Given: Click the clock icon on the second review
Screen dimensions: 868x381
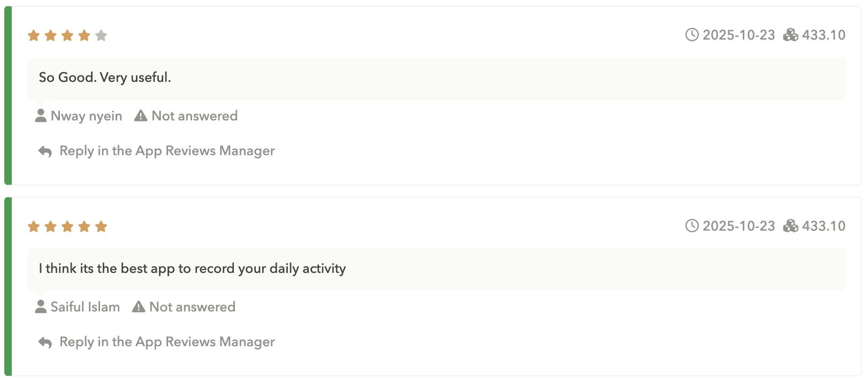Looking at the screenshot, I should [x=692, y=226].
